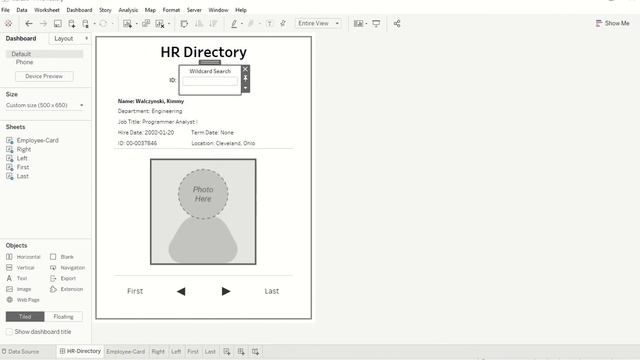
Task: Open the Custom size dropdown
Action: tap(45, 105)
